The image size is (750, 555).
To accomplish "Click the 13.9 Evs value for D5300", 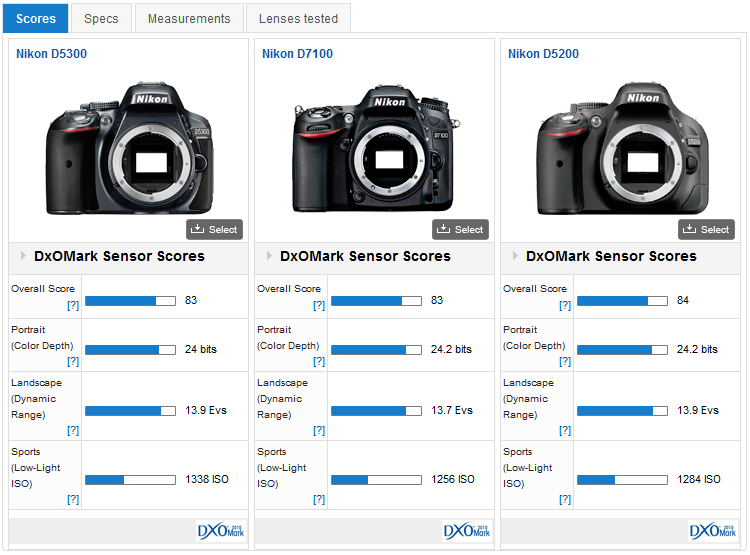I will pyautogui.click(x=206, y=410).
